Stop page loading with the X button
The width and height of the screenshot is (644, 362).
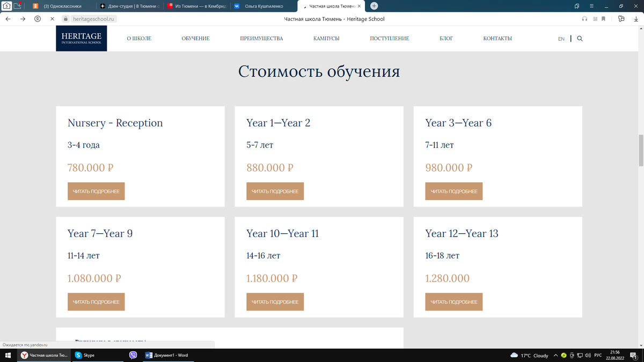pyautogui.click(x=52, y=19)
